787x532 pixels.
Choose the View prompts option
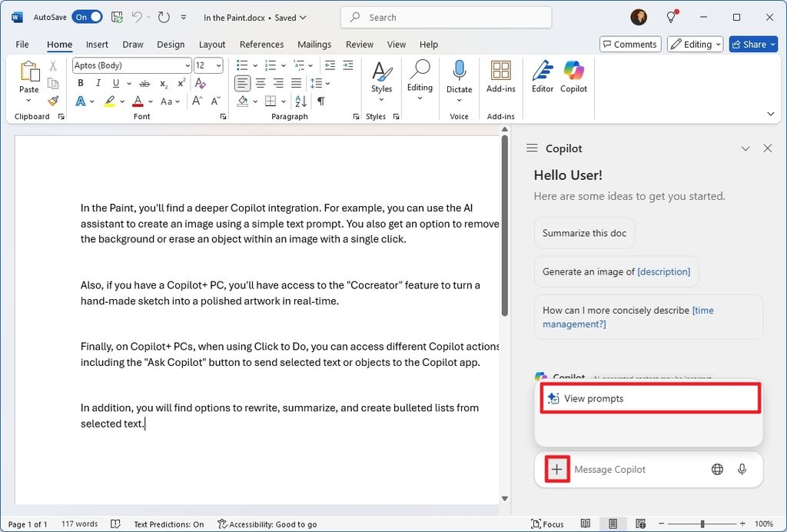(650, 398)
